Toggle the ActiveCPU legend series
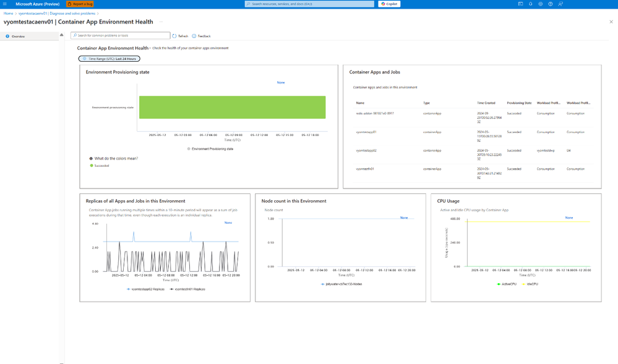618x364 pixels. [507, 284]
